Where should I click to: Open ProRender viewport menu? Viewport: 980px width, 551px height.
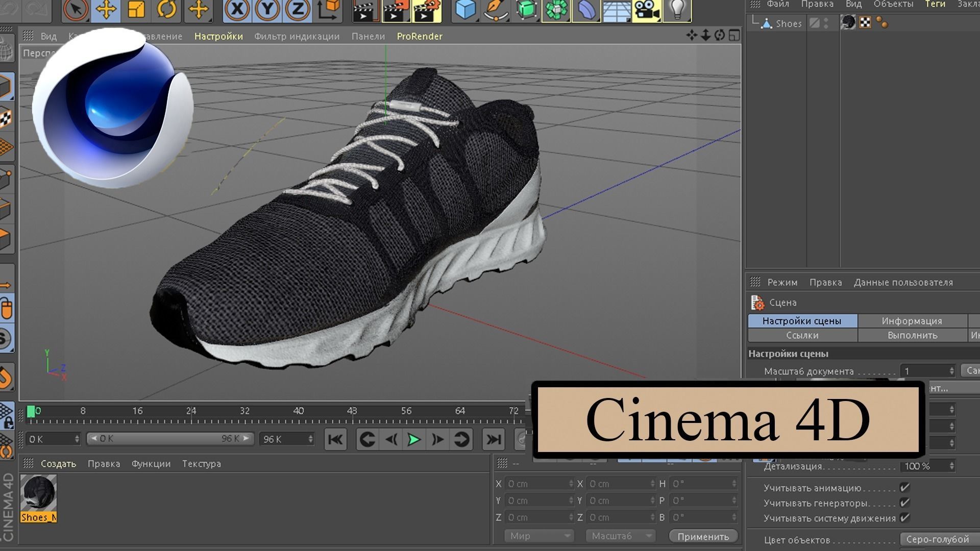(x=420, y=36)
